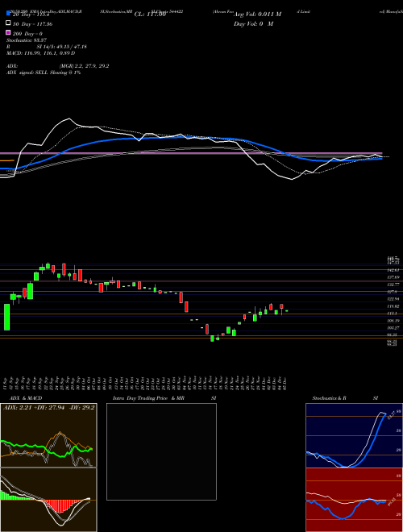Click the magenta 200 Day legend swatch
The image size is (403, 532).
click(x=8, y=33)
